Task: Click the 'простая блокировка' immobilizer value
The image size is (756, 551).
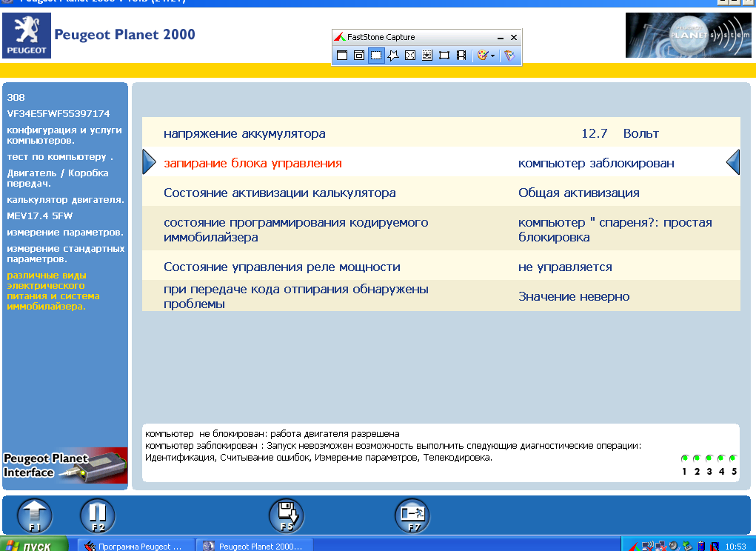Action: coord(615,230)
